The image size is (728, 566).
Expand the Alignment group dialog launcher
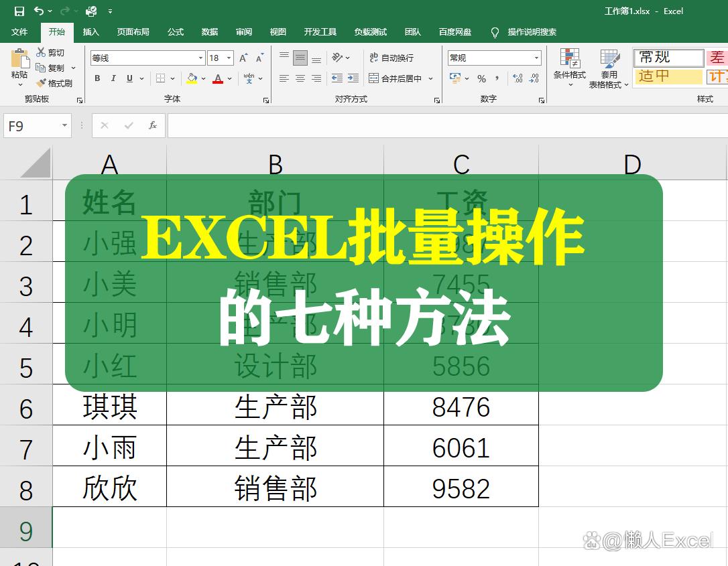click(x=437, y=100)
